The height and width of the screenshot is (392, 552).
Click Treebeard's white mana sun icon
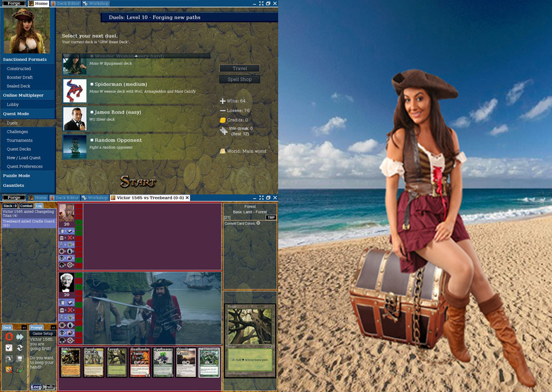(x=63, y=251)
